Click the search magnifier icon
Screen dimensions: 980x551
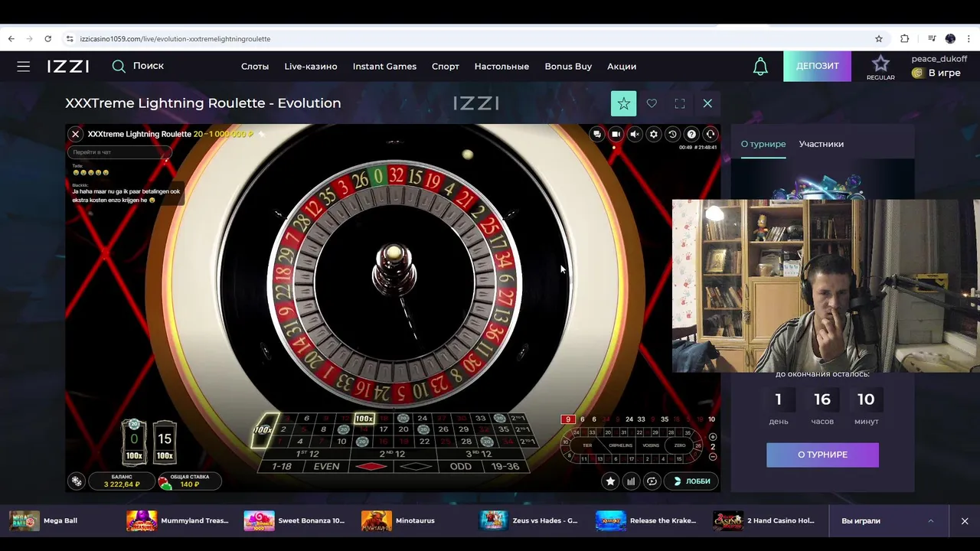pyautogui.click(x=119, y=67)
